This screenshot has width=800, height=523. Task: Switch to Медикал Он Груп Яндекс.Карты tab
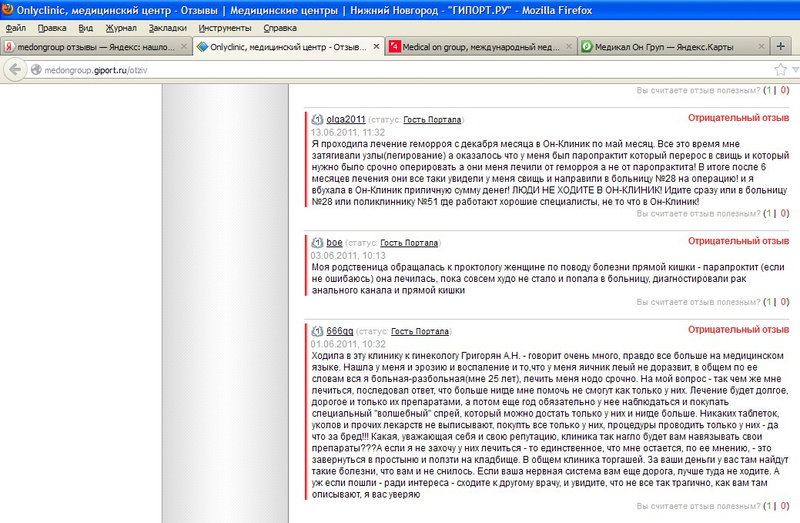point(673,46)
